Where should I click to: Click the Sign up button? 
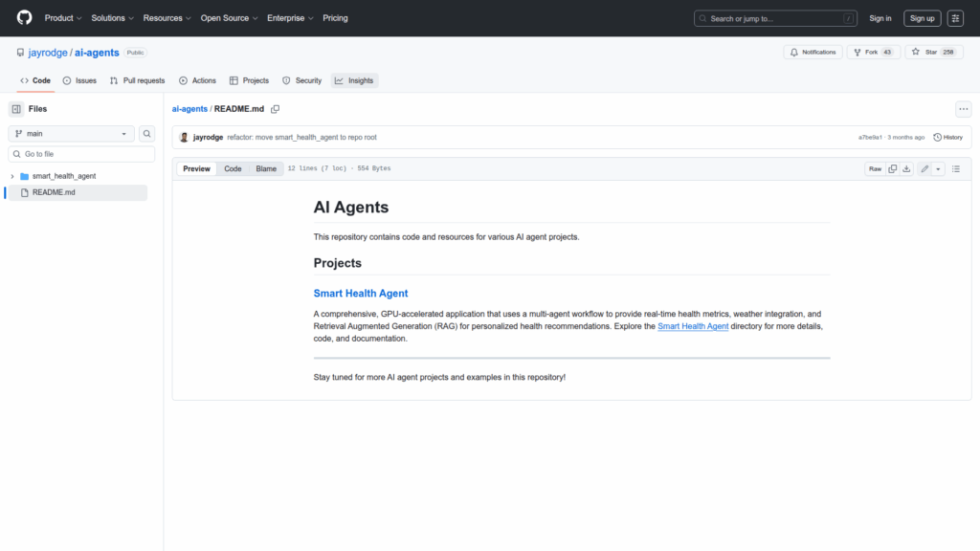[922, 18]
